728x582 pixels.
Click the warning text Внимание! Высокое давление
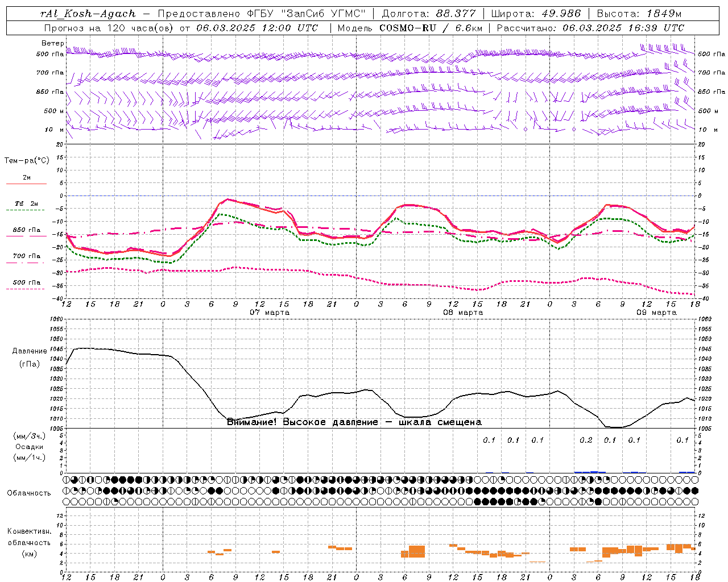click(x=302, y=422)
